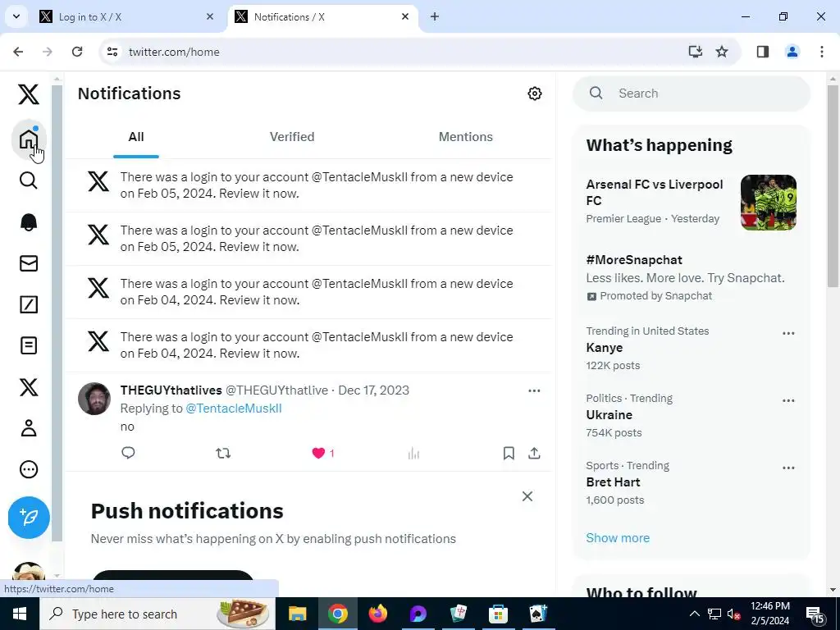Open File Explorer from taskbar
The height and width of the screenshot is (630, 840).
click(297, 614)
